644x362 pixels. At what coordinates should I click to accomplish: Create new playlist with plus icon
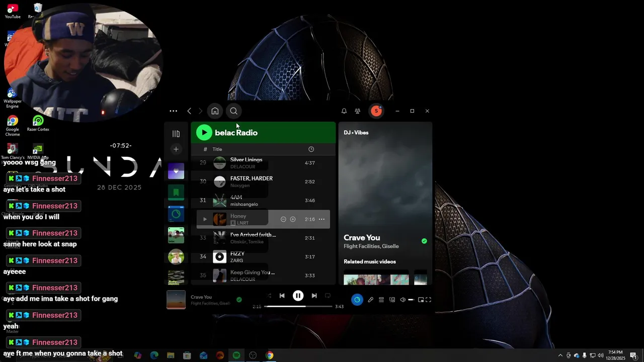pos(176,149)
